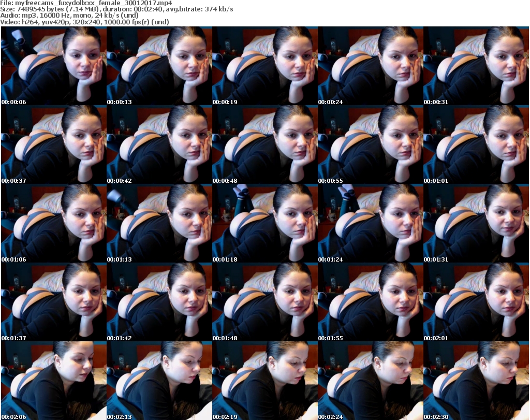Open the frame with timestamp 00:00:13

159,66
